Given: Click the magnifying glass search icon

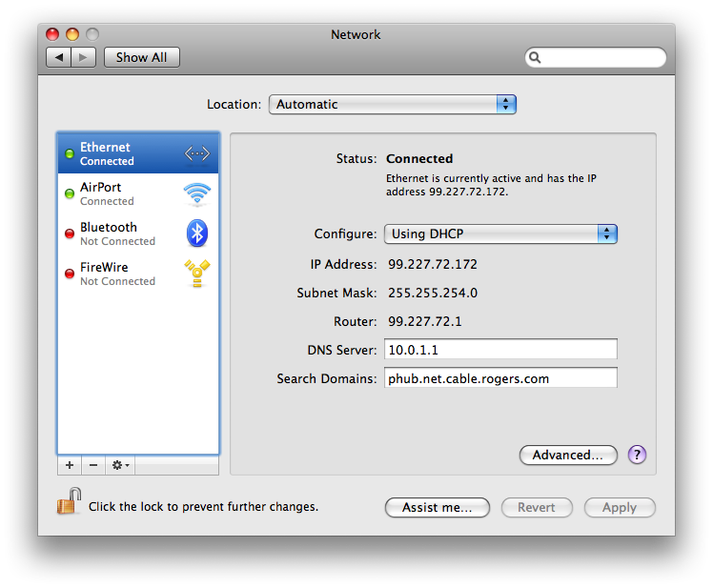Looking at the screenshot, I should (535, 57).
